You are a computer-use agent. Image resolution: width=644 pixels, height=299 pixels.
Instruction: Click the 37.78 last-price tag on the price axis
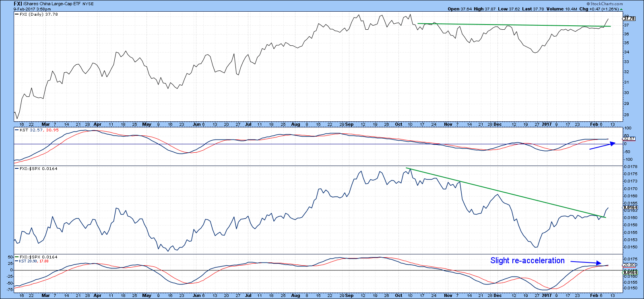[x=629, y=18]
